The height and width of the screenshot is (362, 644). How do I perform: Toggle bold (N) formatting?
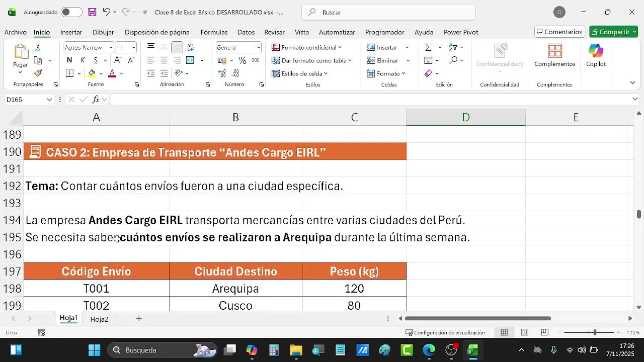[x=69, y=60]
